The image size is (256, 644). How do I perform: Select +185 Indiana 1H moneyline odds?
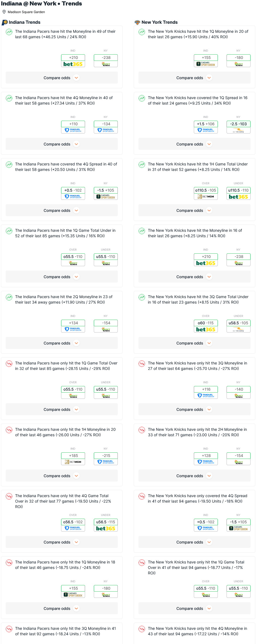click(x=73, y=456)
